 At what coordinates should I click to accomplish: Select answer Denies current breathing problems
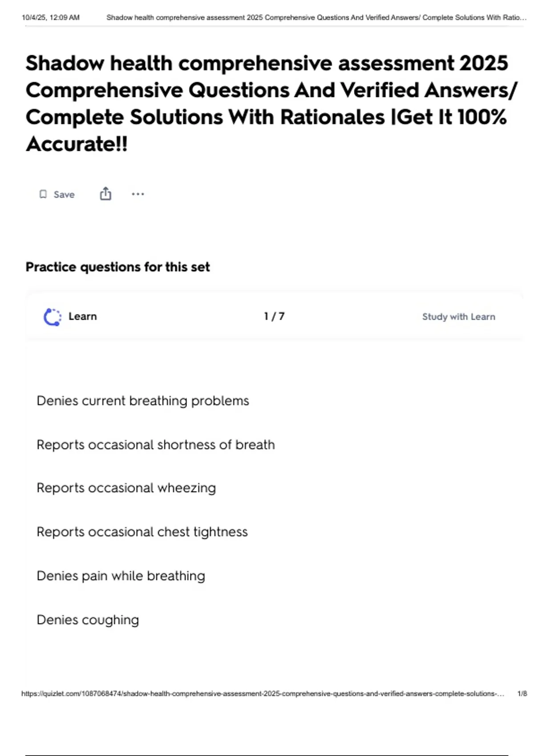143,401
